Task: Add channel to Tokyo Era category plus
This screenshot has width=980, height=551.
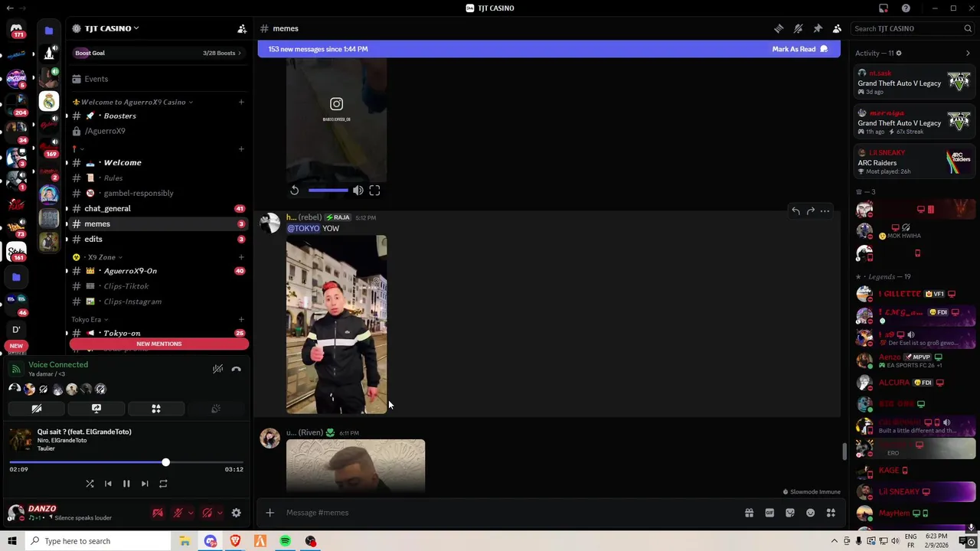Action: click(241, 319)
